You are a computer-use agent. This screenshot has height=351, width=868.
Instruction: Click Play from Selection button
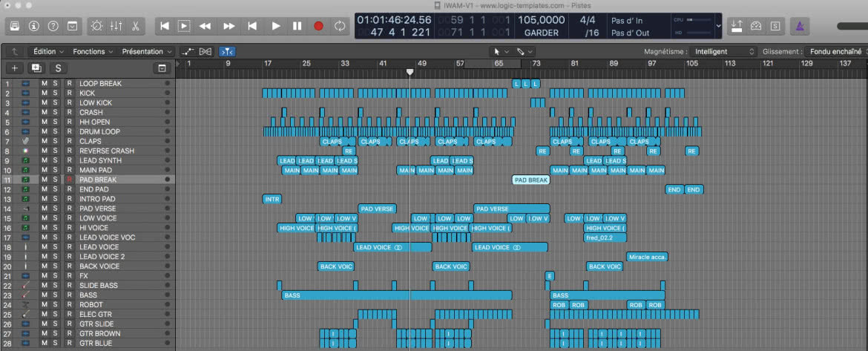(184, 26)
